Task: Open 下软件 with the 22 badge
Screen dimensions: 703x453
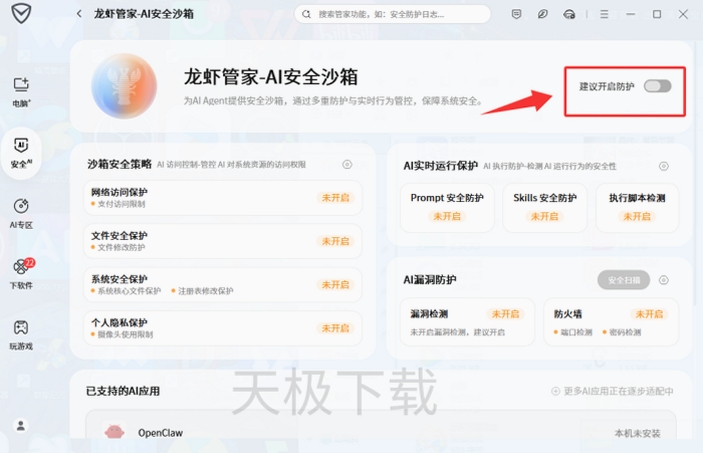Action: pos(22,274)
